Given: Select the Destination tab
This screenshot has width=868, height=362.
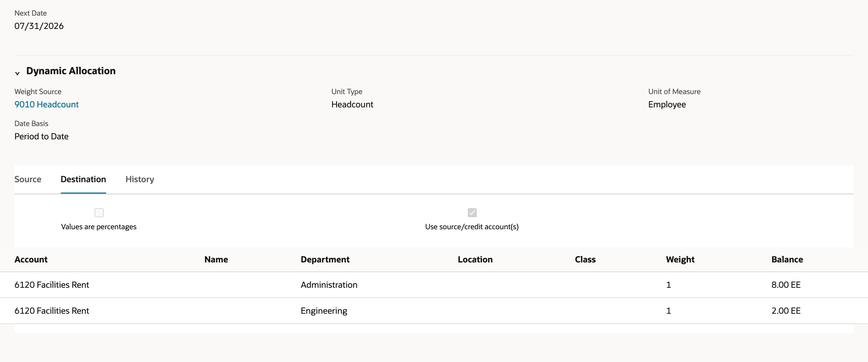Looking at the screenshot, I should coord(83,179).
